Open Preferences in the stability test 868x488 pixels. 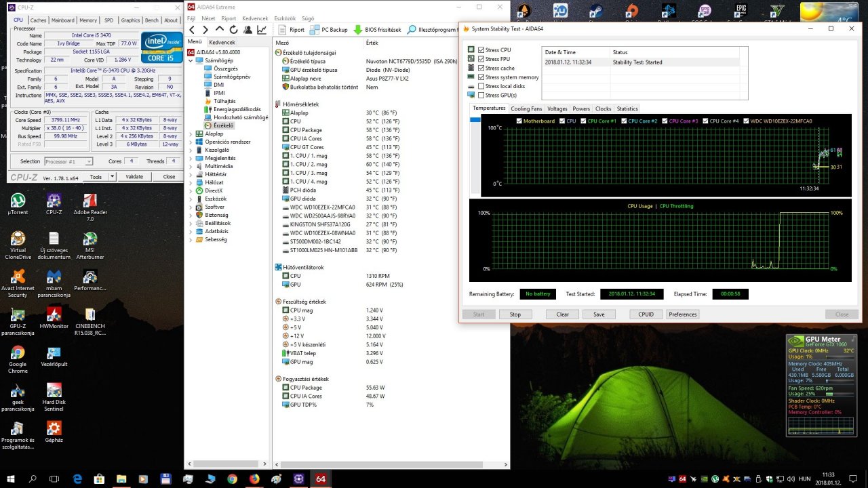(x=683, y=314)
